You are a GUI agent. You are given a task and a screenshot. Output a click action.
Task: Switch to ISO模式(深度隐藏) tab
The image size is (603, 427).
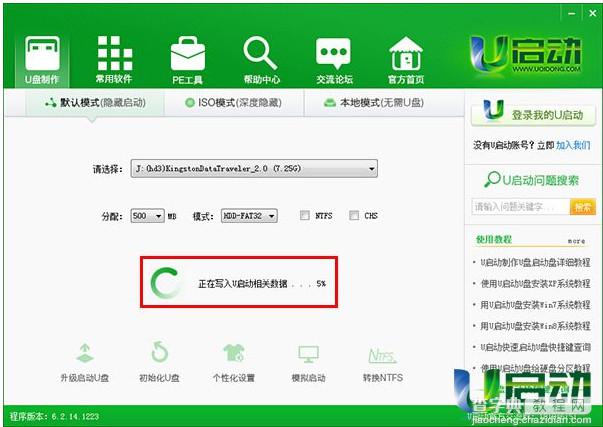coord(234,103)
